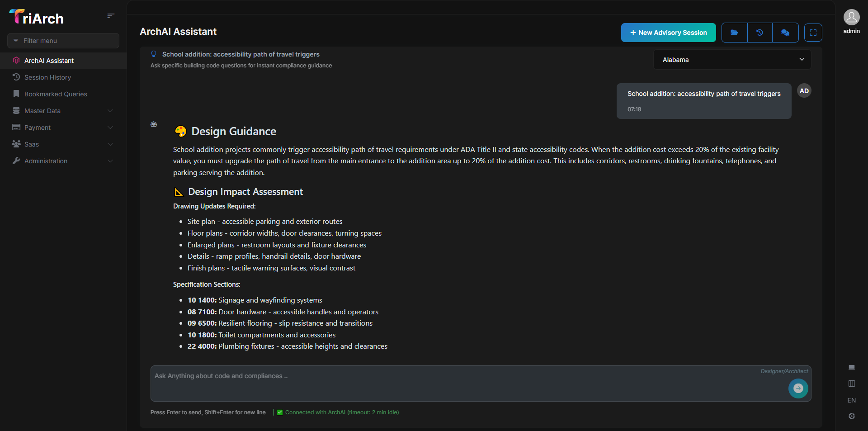Open settings via the gear icon
This screenshot has height=431, width=868.
click(852, 416)
